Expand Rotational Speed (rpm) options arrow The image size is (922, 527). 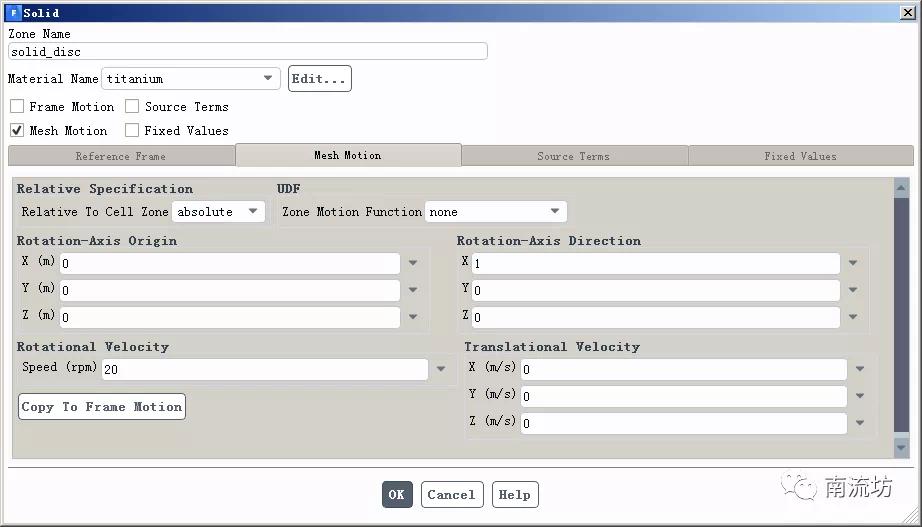coord(440,369)
